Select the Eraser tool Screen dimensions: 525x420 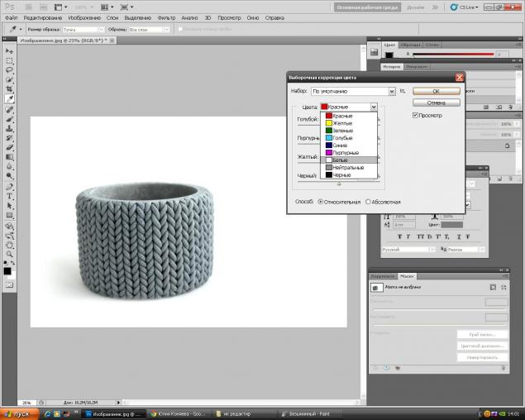point(9,147)
